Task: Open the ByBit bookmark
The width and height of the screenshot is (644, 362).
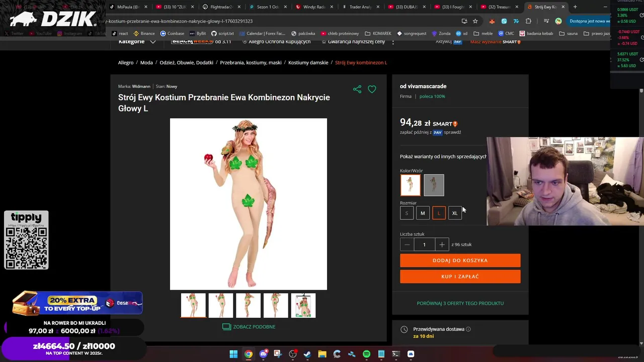Action: 198,34
